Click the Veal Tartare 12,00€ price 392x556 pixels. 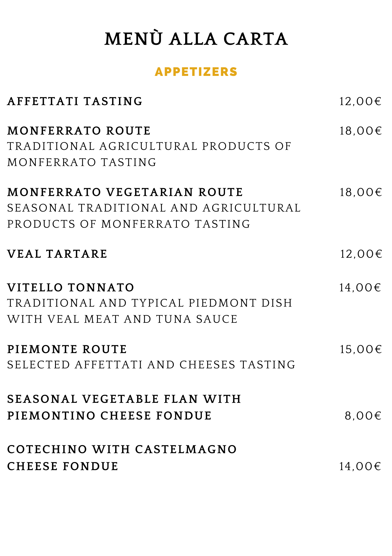361,254
